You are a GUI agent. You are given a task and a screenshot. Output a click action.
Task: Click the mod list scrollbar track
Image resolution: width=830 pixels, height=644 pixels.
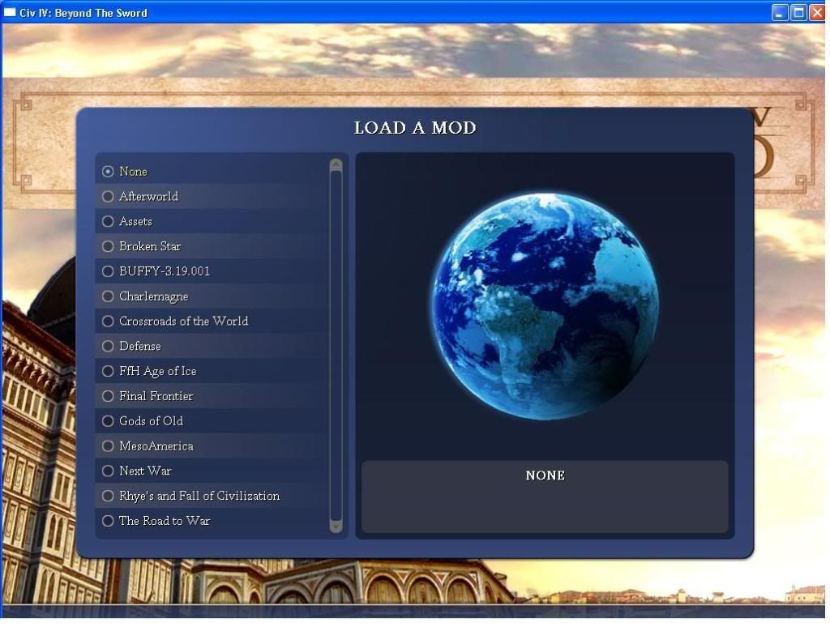(336, 346)
